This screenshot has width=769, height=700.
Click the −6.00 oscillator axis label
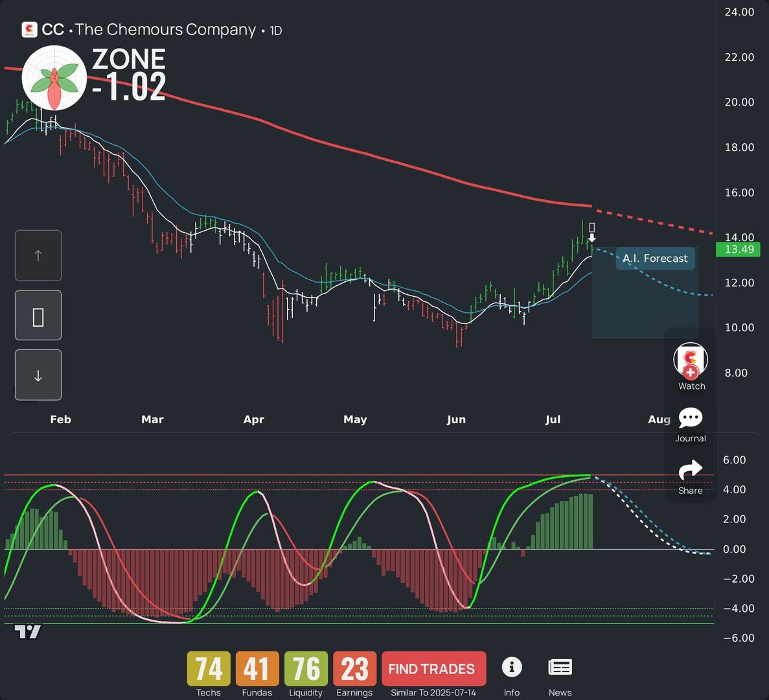click(x=739, y=638)
